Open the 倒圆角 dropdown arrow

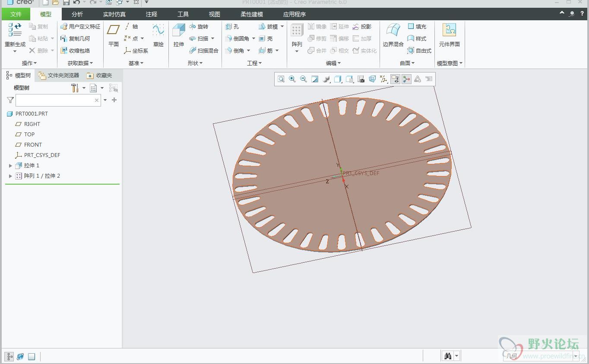tap(253, 38)
